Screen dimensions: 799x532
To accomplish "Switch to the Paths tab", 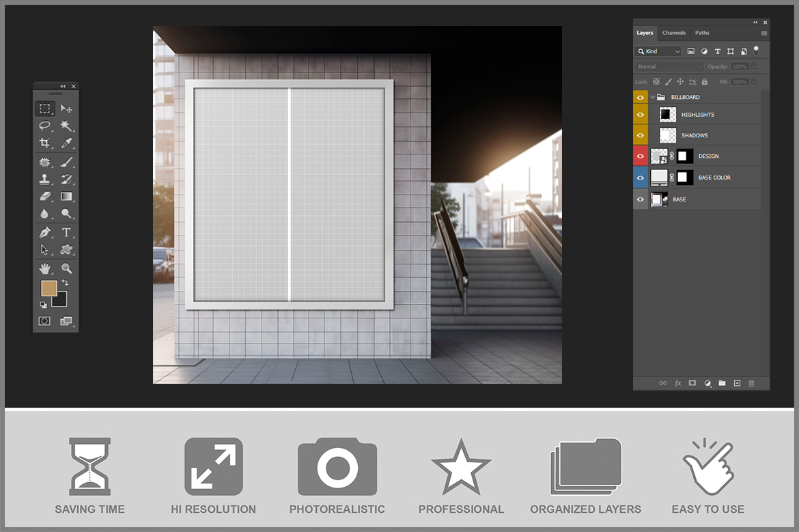I will 702,33.
